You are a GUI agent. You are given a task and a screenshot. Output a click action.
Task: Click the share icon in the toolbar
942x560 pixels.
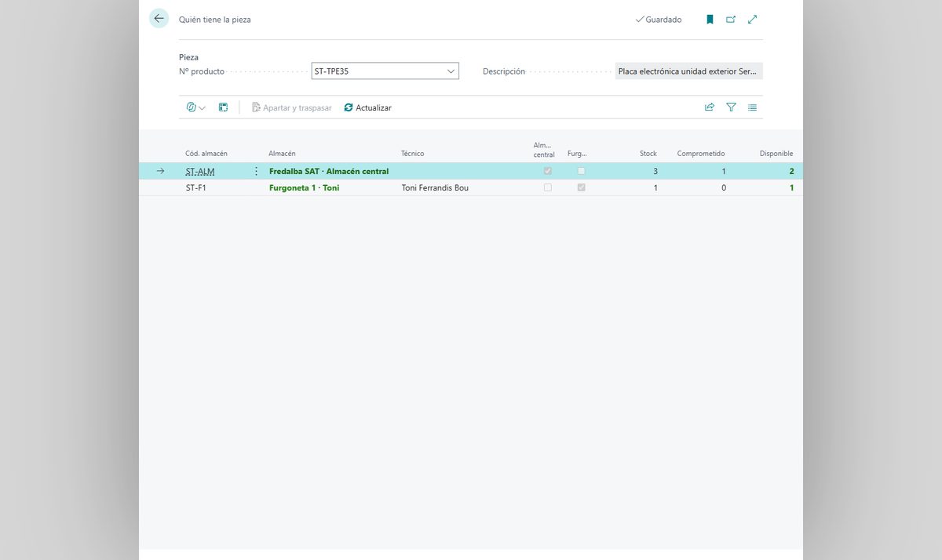(710, 107)
